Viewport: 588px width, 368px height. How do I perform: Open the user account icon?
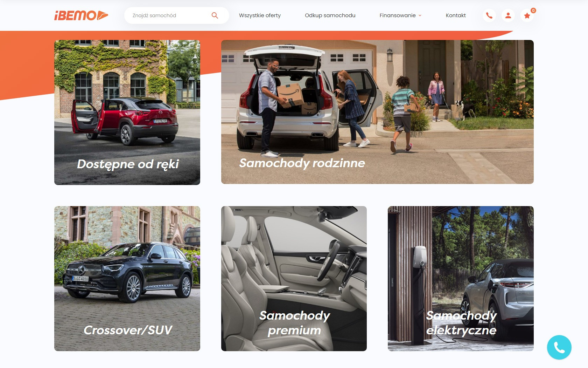coord(508,15)
